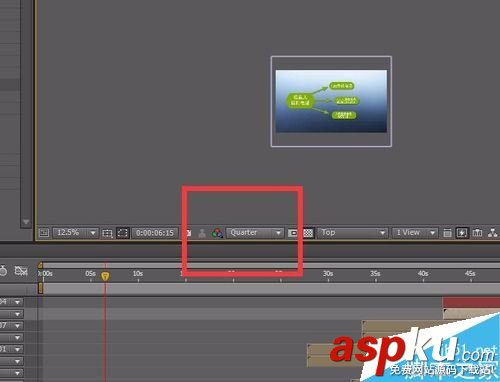Click the Timeline panel icon in viewer
Viewport: 500px width, 382px height.
[x=478, y=233]
